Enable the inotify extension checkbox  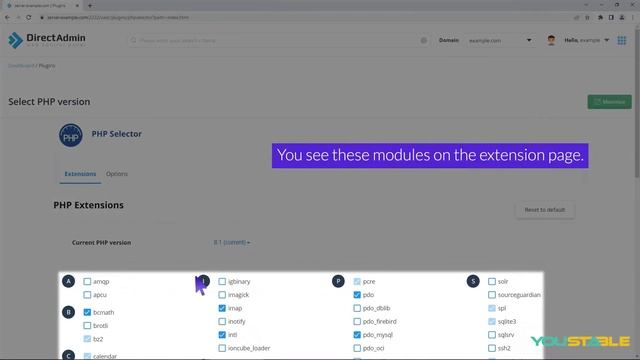click(222, 322)
